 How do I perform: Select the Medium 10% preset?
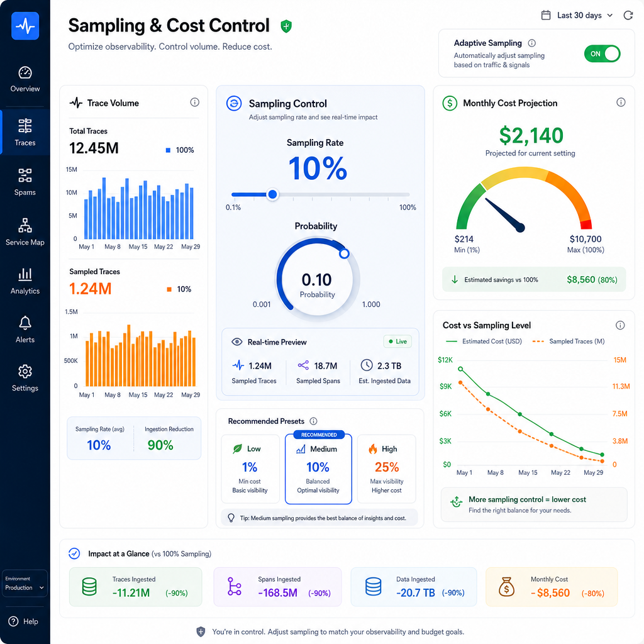318,469
